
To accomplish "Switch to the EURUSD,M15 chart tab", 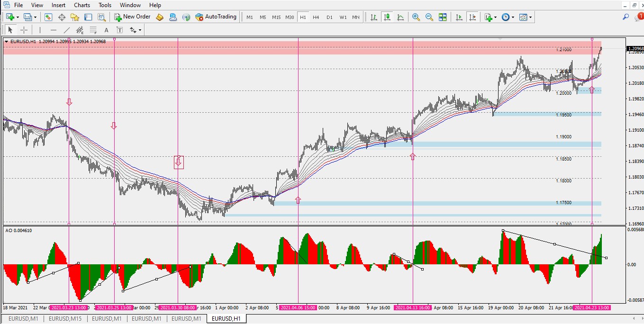I will click(x=65, y=318).
